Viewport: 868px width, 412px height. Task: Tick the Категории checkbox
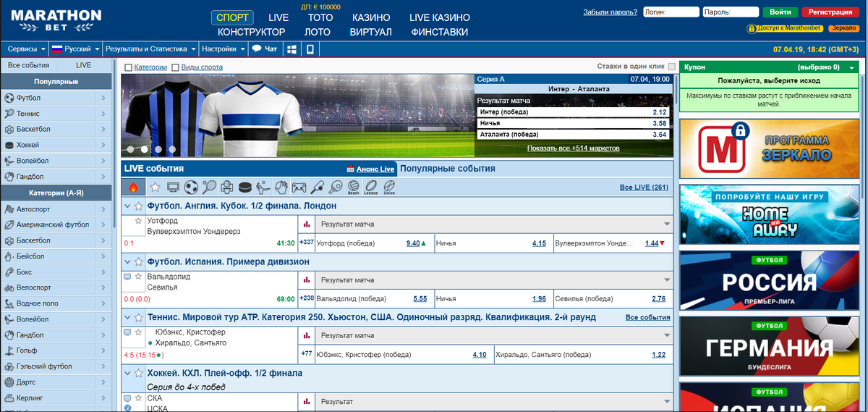point(128,67)
